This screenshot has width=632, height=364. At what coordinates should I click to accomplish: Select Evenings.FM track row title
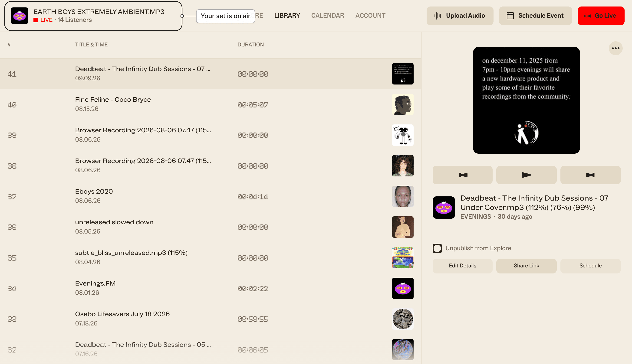click(x=95, y=283)
